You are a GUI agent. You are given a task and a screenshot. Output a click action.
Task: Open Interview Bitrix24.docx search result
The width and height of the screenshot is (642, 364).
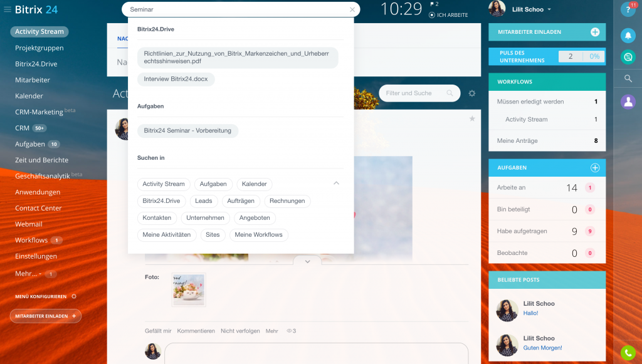point(176,79)
